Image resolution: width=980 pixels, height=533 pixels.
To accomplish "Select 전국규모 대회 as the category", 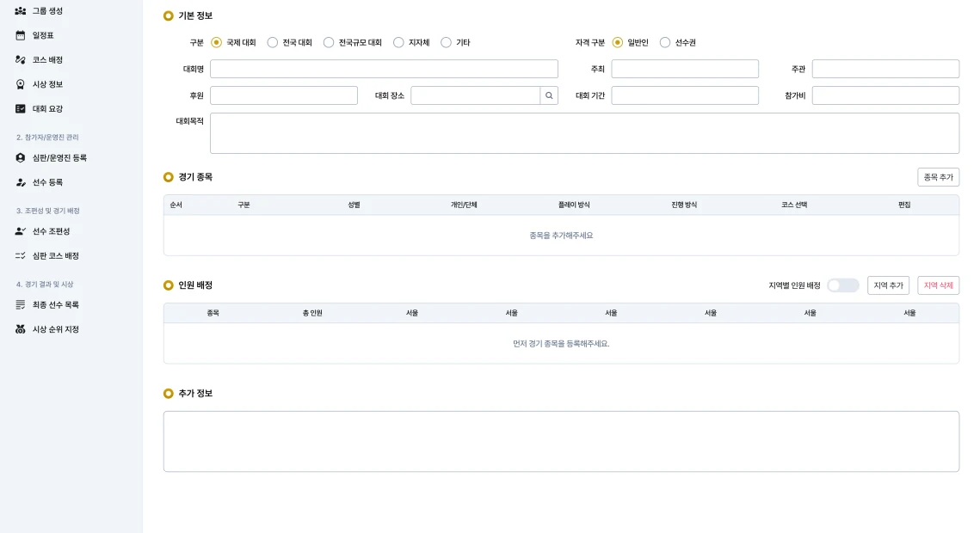I will (x=329, y=42).
